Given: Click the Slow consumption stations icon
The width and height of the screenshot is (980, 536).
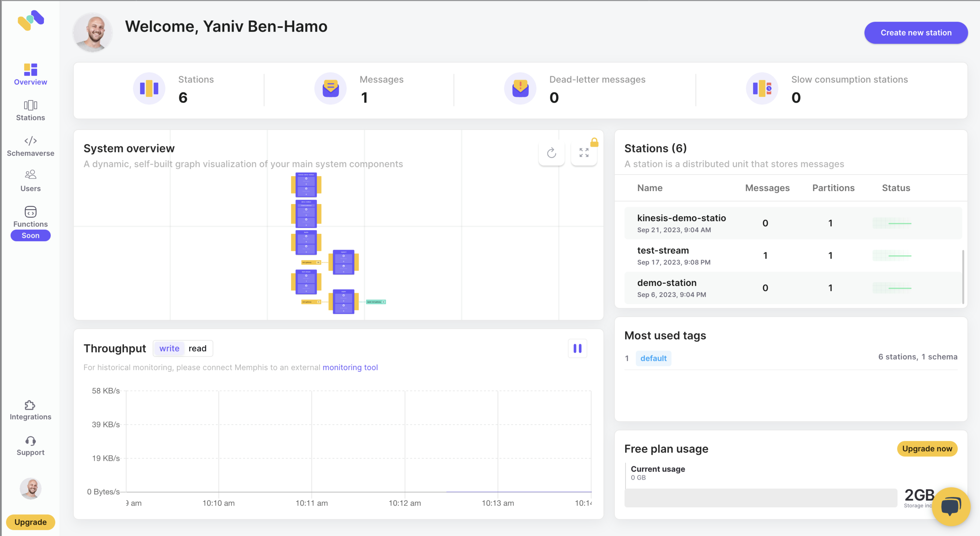Looking at the screenshot, I should (762, 89).
